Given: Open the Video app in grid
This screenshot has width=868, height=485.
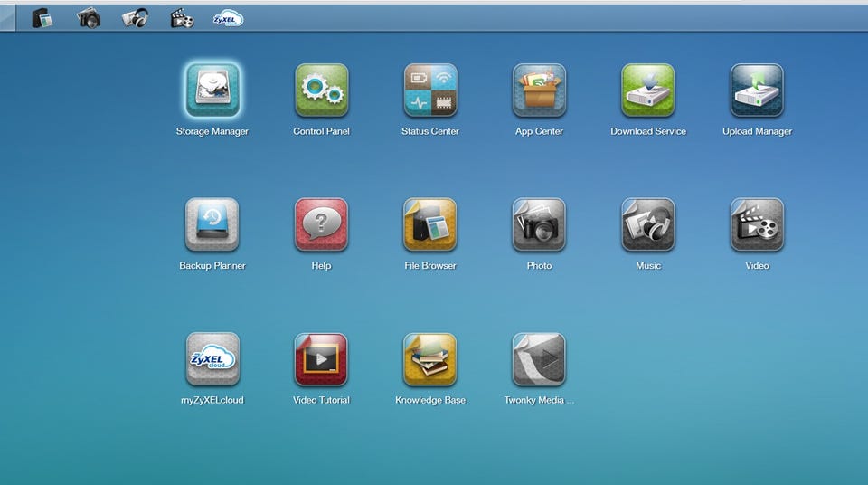Looking at the screenshot, I should [x=757, y=224].
